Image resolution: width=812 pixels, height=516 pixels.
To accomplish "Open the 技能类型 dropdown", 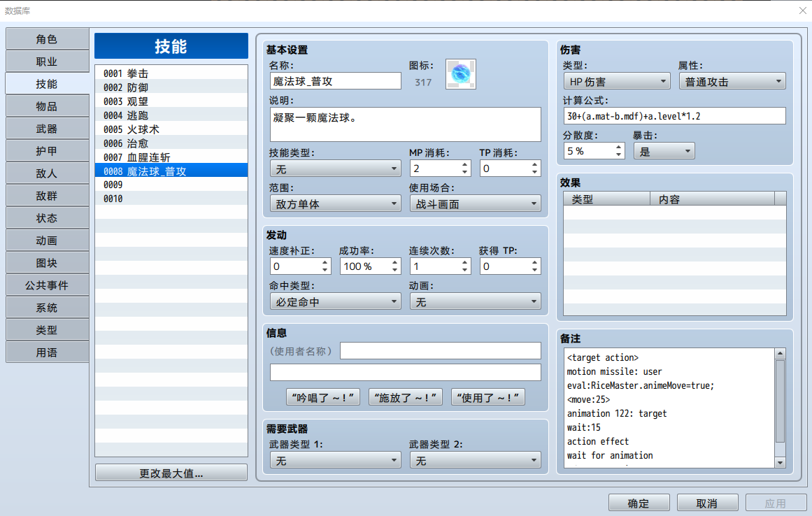I will click(336, 169).
